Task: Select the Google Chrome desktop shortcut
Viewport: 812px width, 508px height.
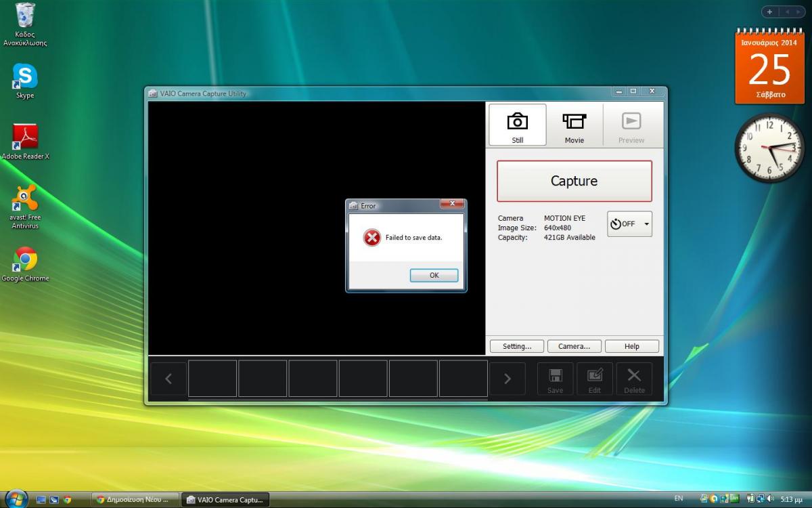Action: (x=25, y=264)
